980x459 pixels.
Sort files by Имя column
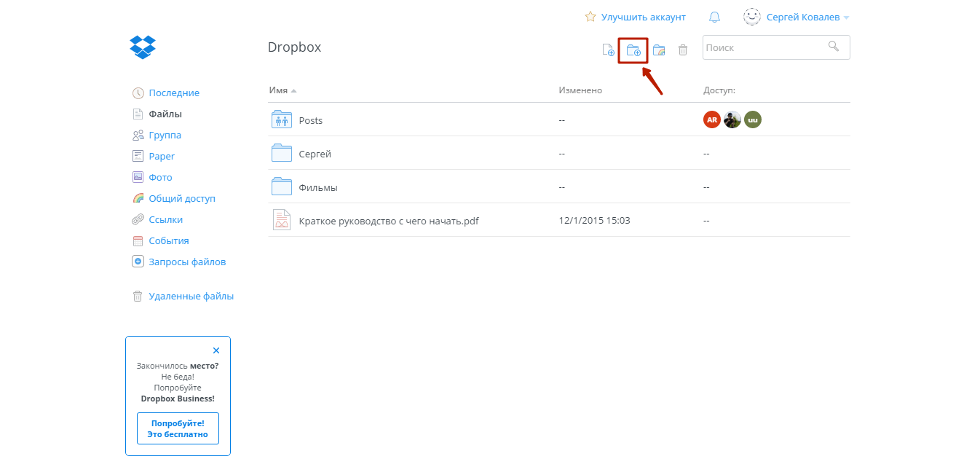coord(279,90)
